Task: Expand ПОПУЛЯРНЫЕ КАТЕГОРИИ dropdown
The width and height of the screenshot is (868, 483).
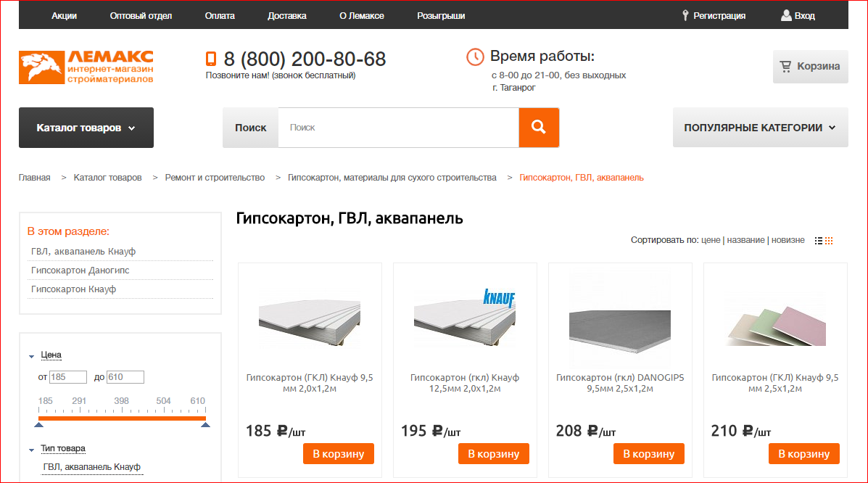Action: tap(760, 128)
